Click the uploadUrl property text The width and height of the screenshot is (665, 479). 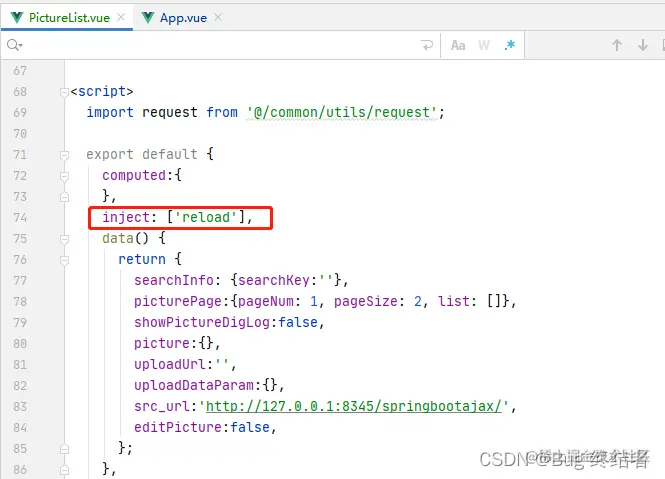[x=170, y=364]
